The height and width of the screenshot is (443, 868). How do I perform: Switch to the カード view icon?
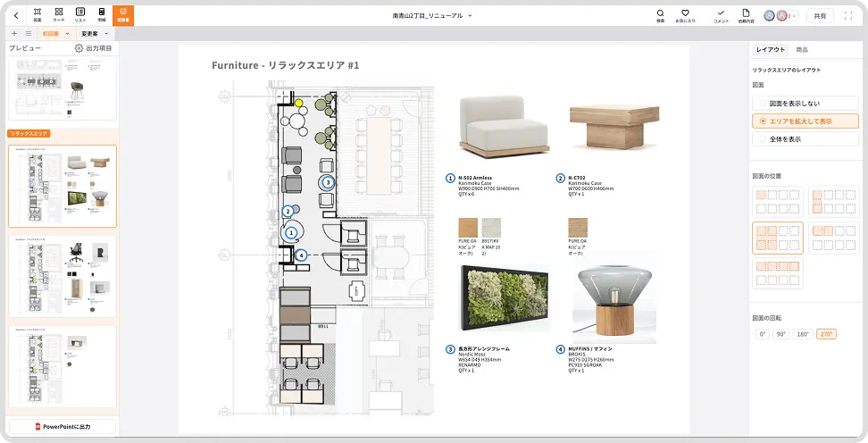59,14
